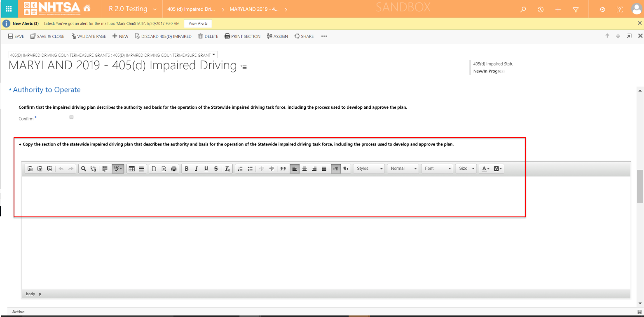The width and height of the screenshot is (644, 317).
Task: Apply italic formatting in the editor
Action: [196, 169]
